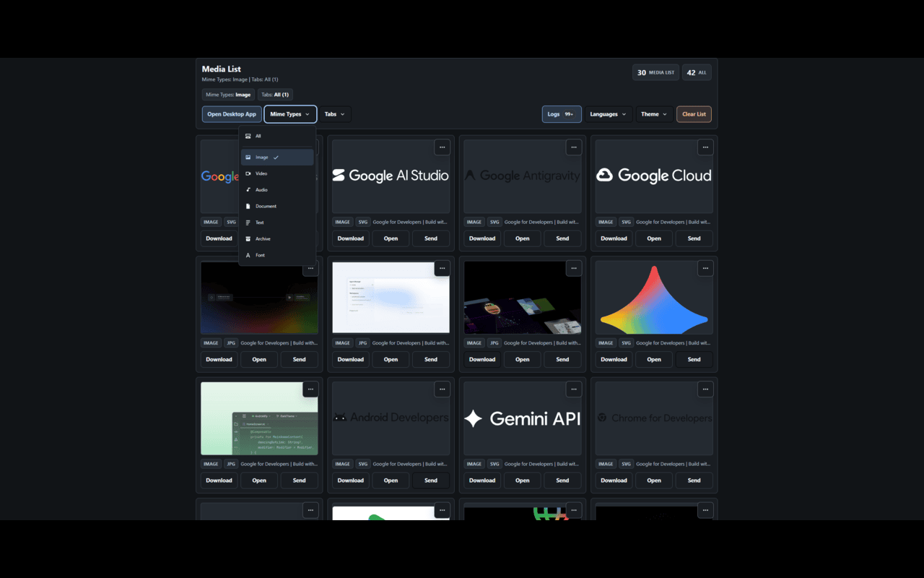Expand the Mime Types dropdown
Image resolution: width=924 pixels, height=578 pixels.
pos(290,114)
